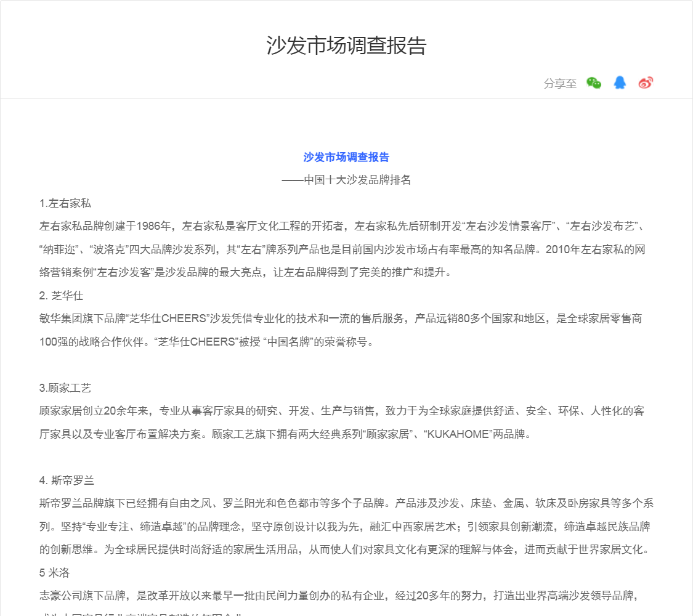
Task: Click the line starting 斯帝罗兰品牌旗下已经拥有
Action: 346,503
